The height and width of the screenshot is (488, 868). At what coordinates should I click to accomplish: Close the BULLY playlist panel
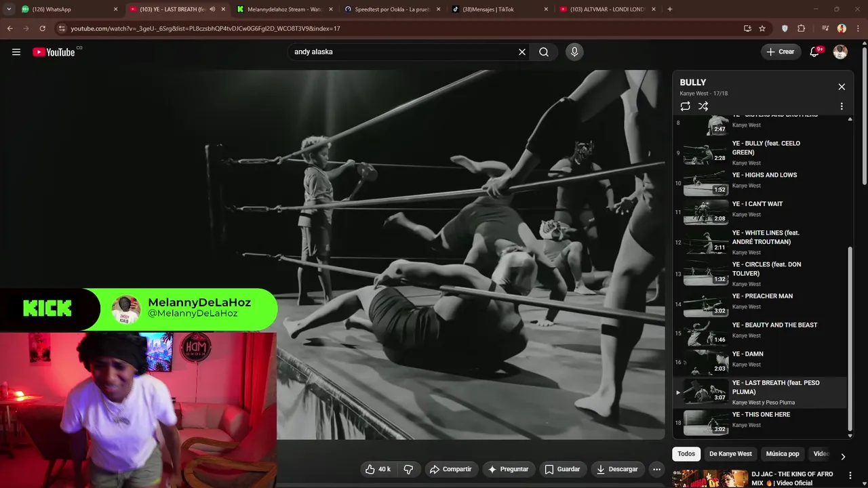842,87
